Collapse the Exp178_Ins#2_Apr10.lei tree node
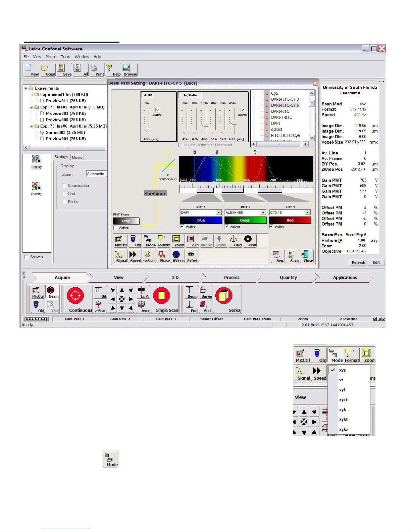Screen dimensions: 411x532 pyautogui.click(x=32, y=107)
